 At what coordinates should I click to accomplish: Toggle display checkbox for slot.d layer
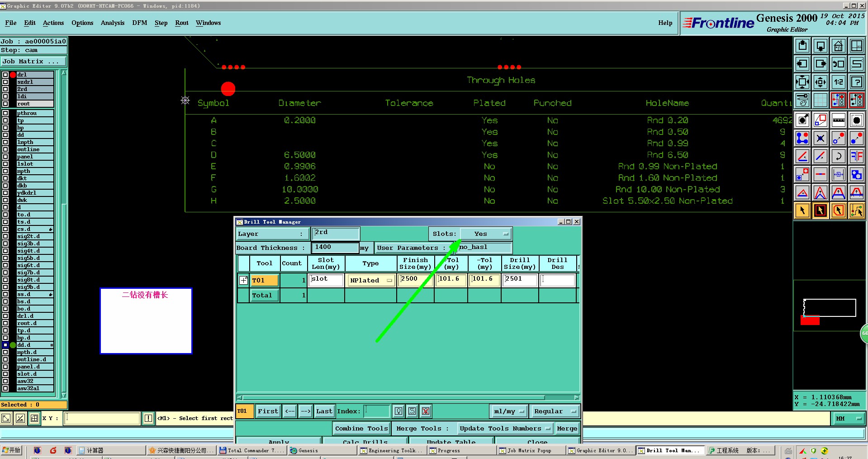(x=5, y=374)
